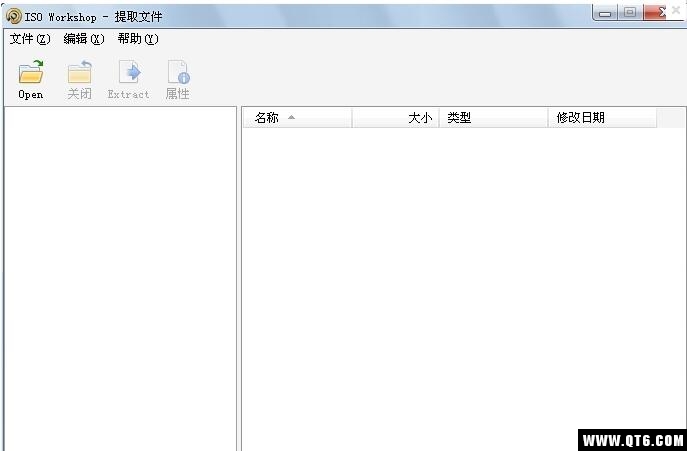Sort the list by 大小 column header
The height and width of the screenshot is (451, 687).
pos(396,117)
